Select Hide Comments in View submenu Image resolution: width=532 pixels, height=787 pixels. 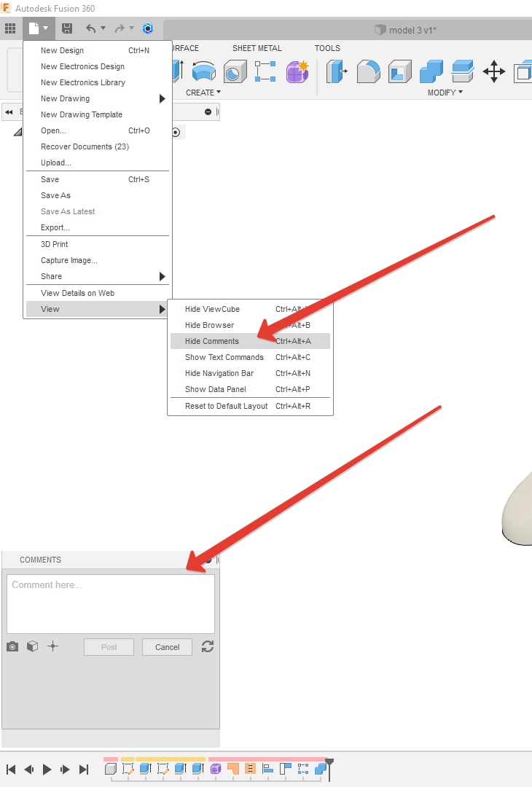pos(250,341)
